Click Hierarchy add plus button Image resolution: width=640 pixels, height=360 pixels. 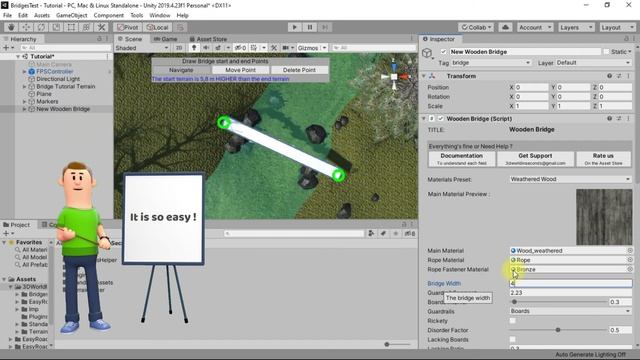point(6,48)
